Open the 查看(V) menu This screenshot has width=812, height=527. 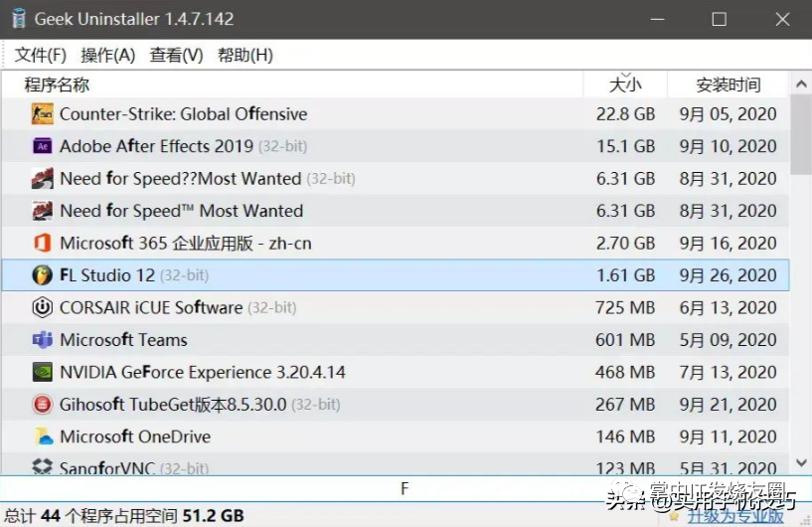click(176, 55)
